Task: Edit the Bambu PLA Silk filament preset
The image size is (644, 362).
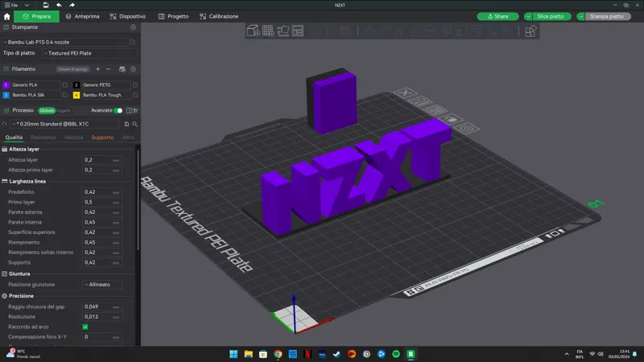Action: tap(65, 95)
